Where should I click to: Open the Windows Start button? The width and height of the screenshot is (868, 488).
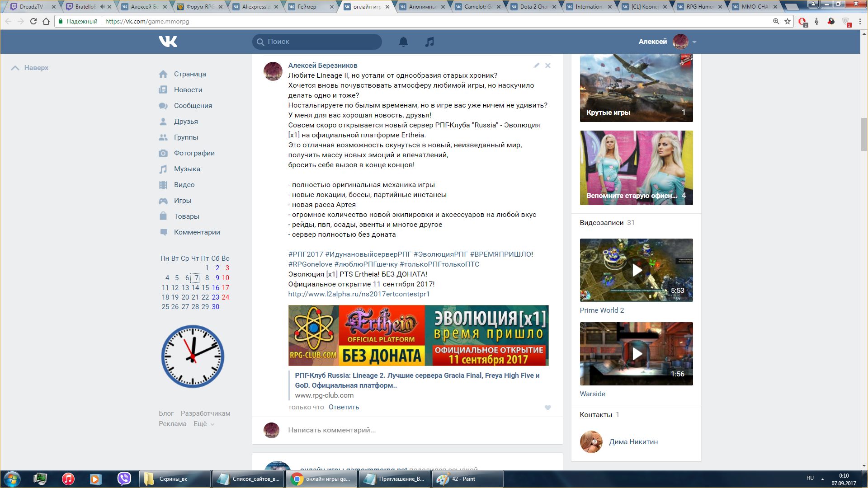pos(12,479)
